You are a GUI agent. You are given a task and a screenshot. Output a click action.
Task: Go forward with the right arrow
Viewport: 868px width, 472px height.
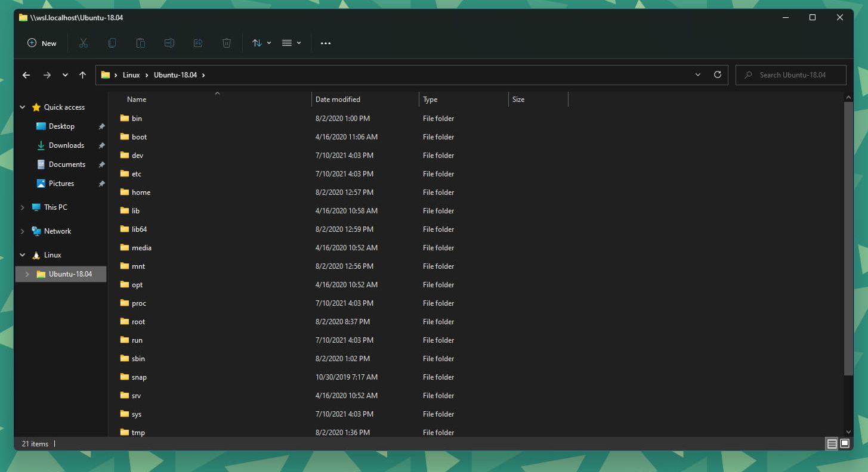pyautogui.click(x=47, y=75)
